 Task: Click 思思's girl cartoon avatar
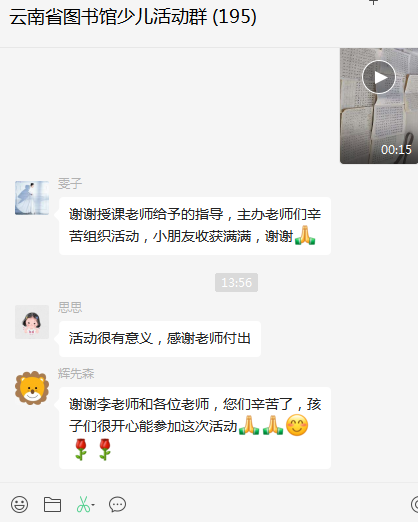(x=32, y=322)
